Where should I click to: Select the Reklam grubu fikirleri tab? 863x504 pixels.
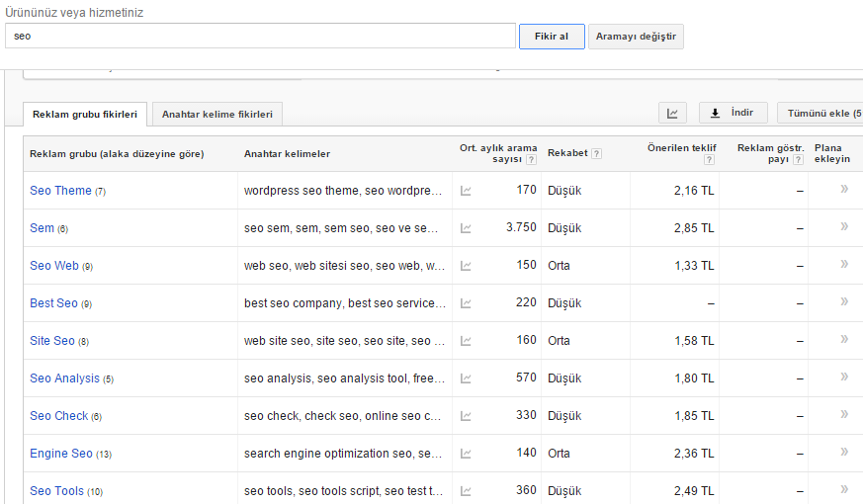[x=85, y=114]
